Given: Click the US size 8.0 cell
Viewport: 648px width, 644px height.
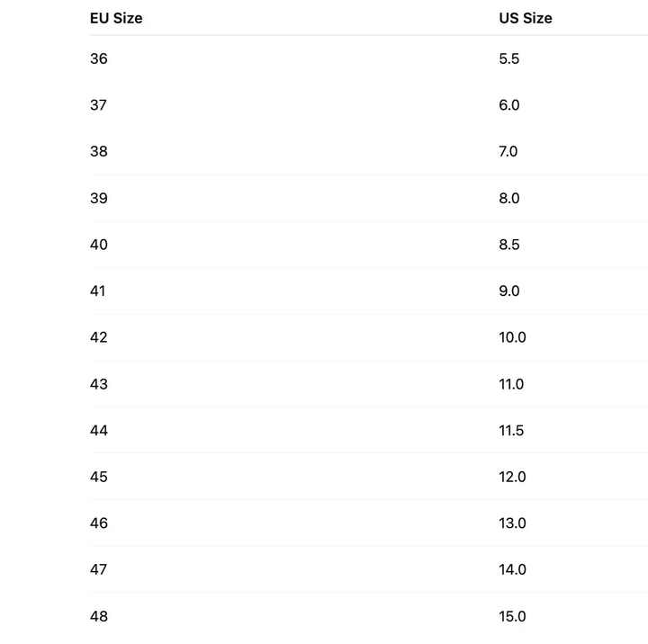Looking at the screenshot, I should point(509,198).
